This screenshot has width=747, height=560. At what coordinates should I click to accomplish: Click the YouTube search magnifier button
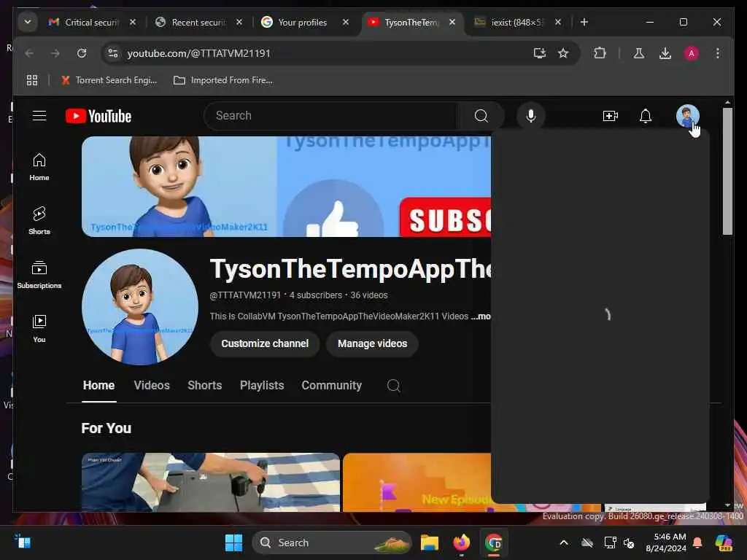(481, 116)
